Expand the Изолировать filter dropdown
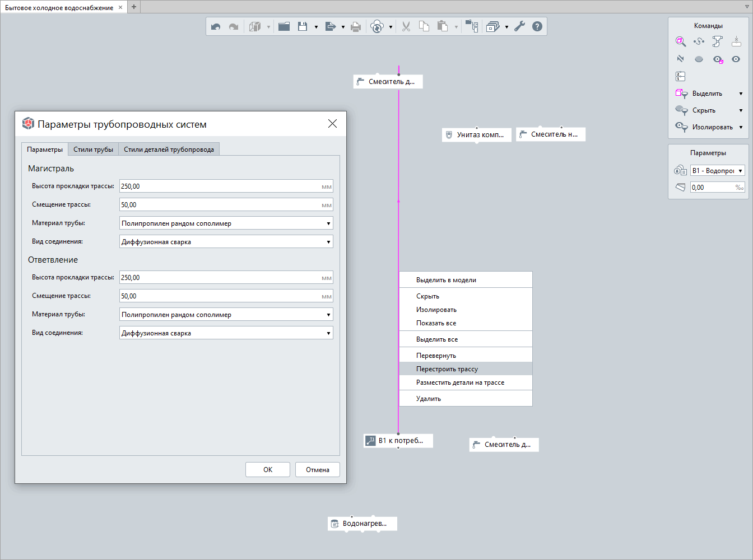Viewport: 753px width, 560px height. (741, 127)
